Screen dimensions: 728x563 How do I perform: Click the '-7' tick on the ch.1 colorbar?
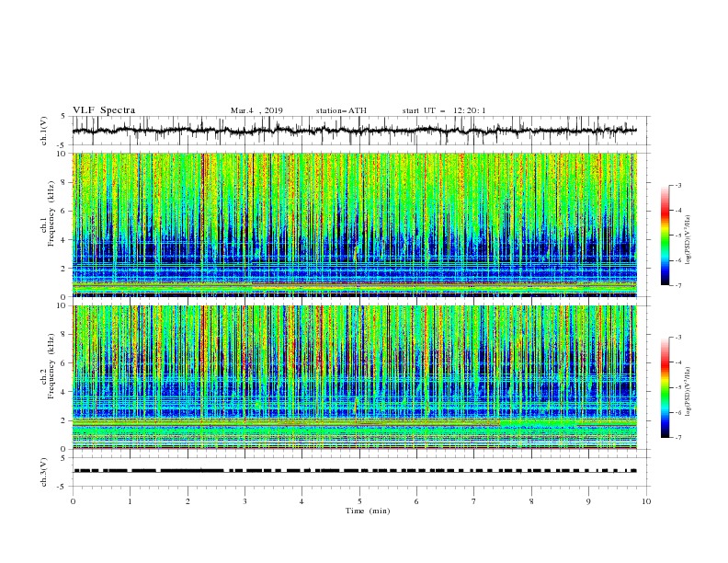pyautogui.click(x=677, y=285)
